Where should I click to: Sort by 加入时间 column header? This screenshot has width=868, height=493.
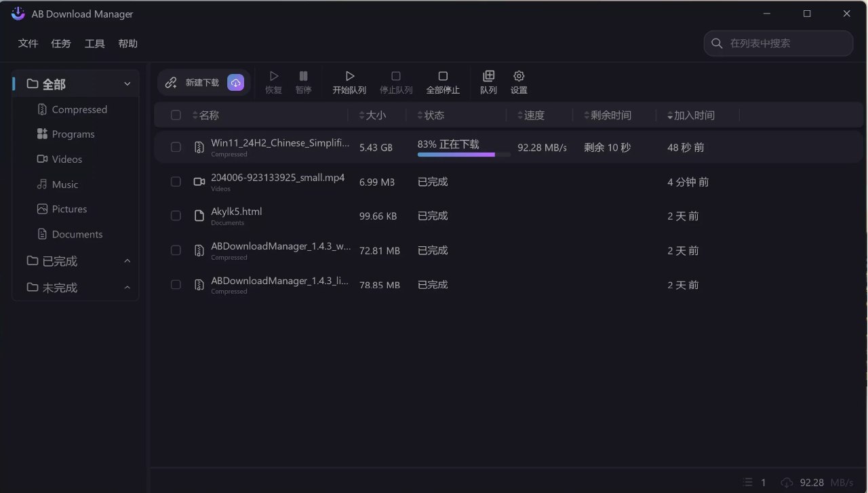coord(690,115)
